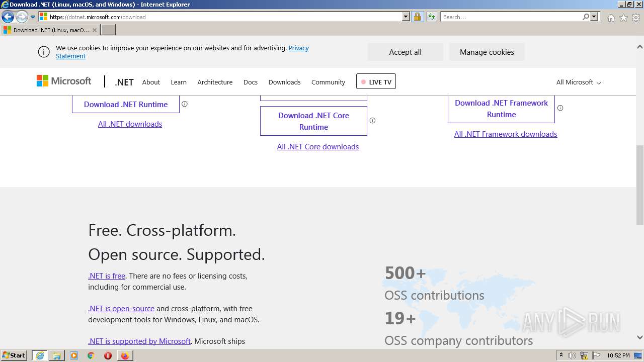Open Firefox taskbar icon

(125, 355)
